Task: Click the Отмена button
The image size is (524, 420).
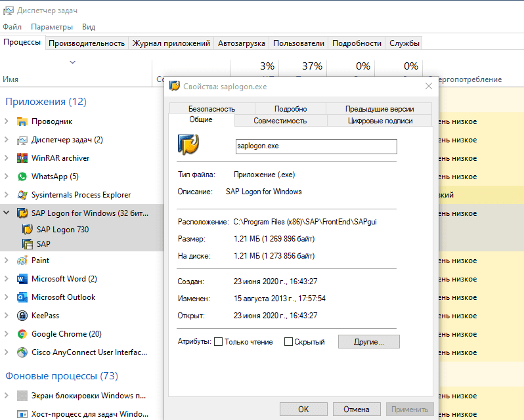Action: (357, 409)
